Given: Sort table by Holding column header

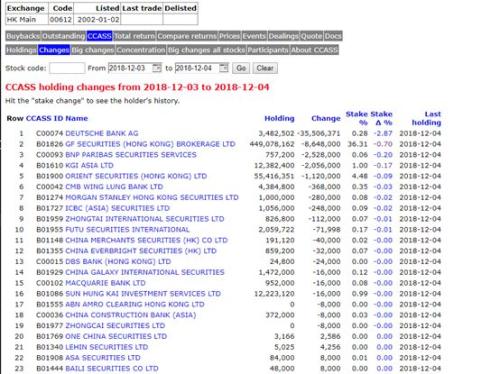Looking at the screenshot, I should (x=279, y=118).
